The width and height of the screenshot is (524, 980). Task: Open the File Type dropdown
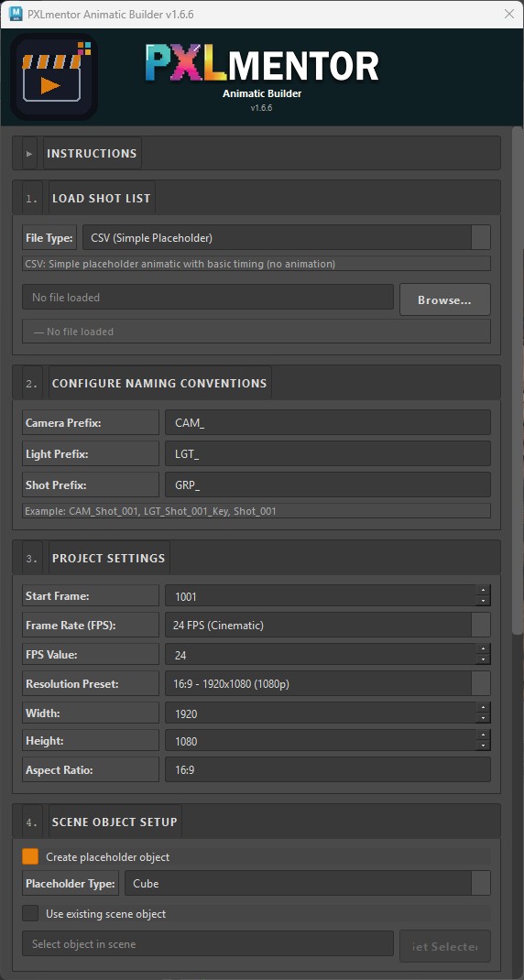click(287, 237)
